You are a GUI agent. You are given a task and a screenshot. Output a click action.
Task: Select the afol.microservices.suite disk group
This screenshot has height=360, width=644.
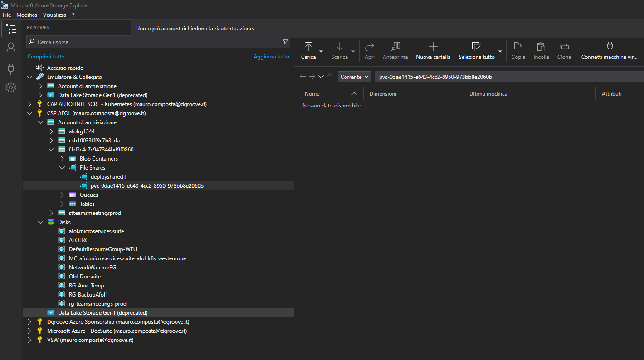(x=96, y=231)
